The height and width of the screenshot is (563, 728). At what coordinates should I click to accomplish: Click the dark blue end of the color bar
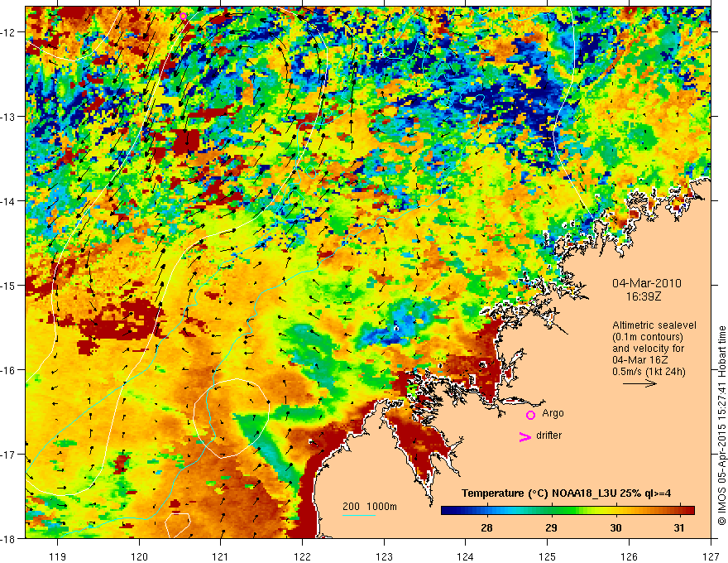point(445,511)
